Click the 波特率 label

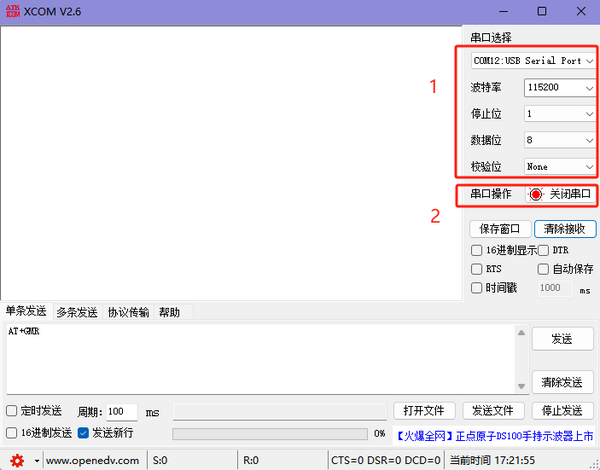click(486, 88)
